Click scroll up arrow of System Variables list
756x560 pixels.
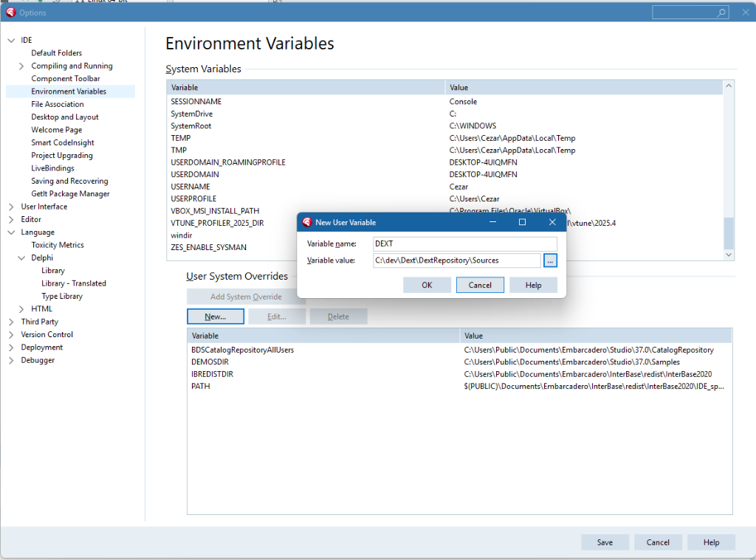pyautogui.click(x=729, y=86)
